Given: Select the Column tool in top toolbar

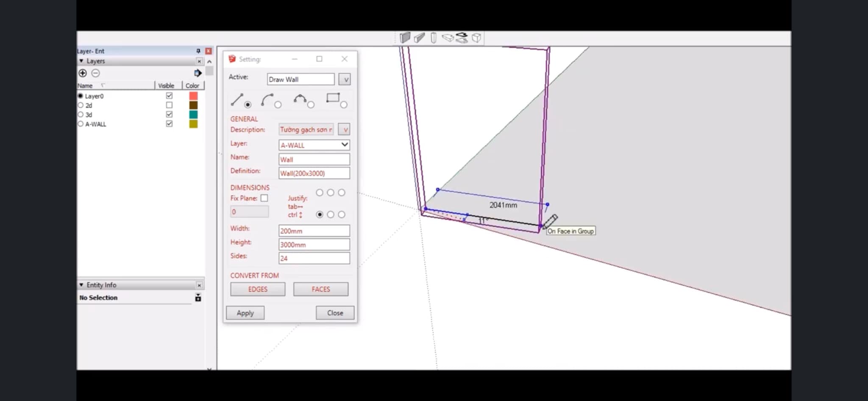Looking at the screenshot, I should (x=433, y=38).
